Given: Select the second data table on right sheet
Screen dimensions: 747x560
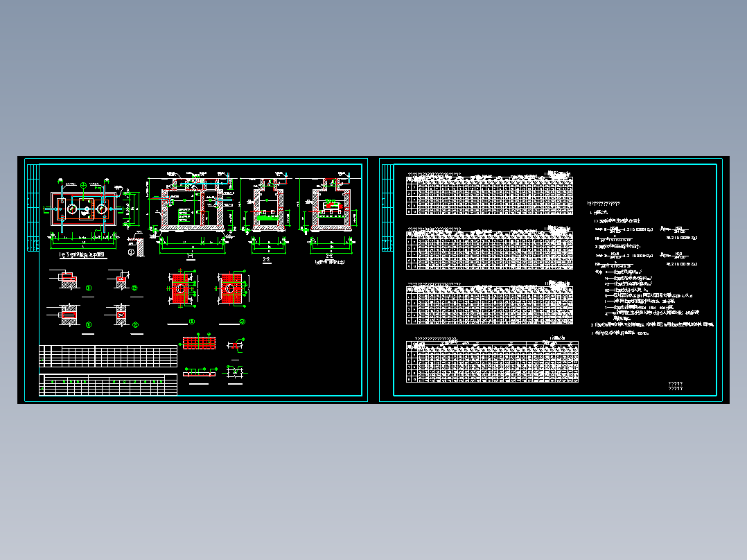Looking at the screenshot, I should pyautogui.click(x=489, y=248).
